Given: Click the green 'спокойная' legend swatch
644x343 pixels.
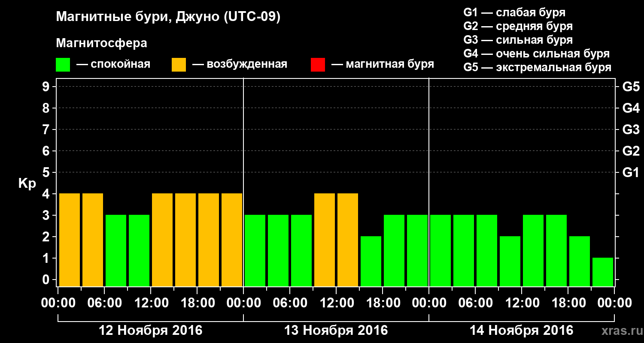Looking at the screenshot, I should tap(63, 65).
